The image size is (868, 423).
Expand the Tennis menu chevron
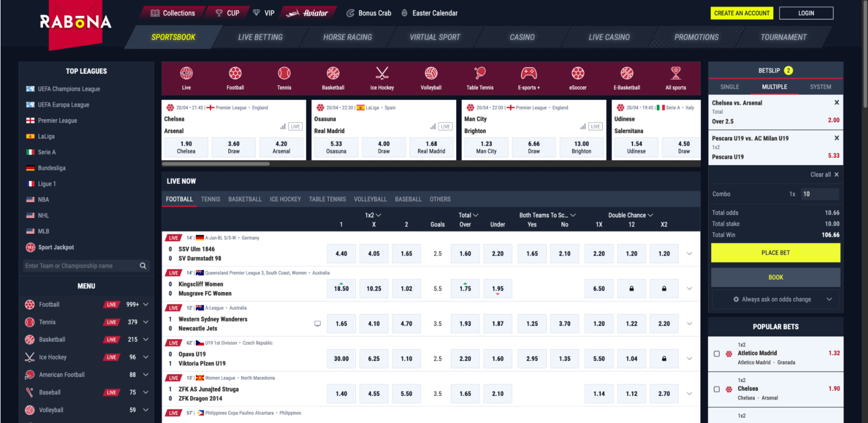point(146,322)
